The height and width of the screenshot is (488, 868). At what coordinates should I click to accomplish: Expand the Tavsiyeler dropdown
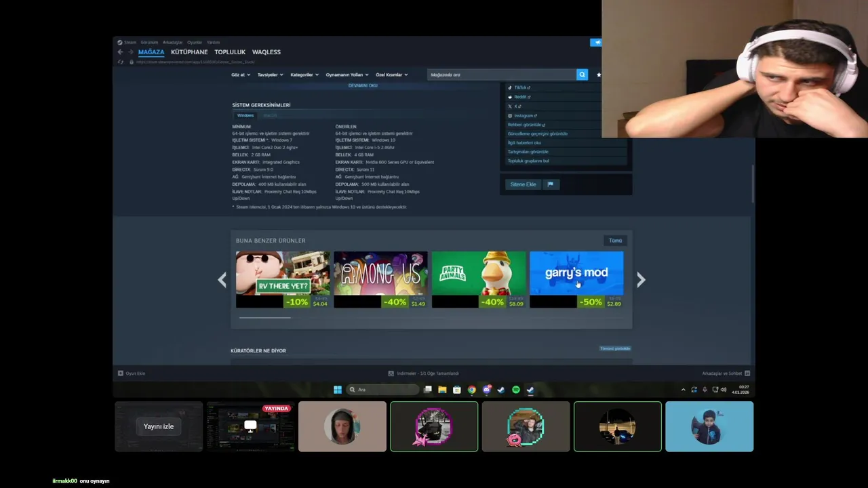click(x=270, y=75)
